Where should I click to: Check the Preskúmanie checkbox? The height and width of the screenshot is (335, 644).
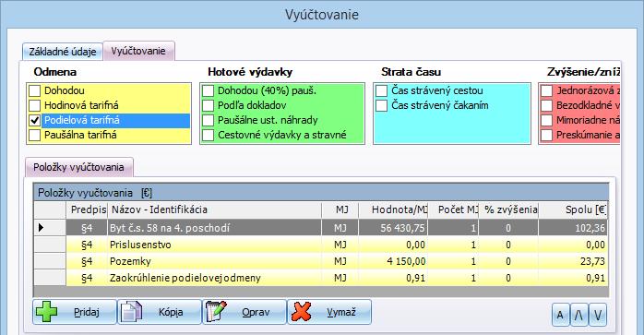click(546, 136)
